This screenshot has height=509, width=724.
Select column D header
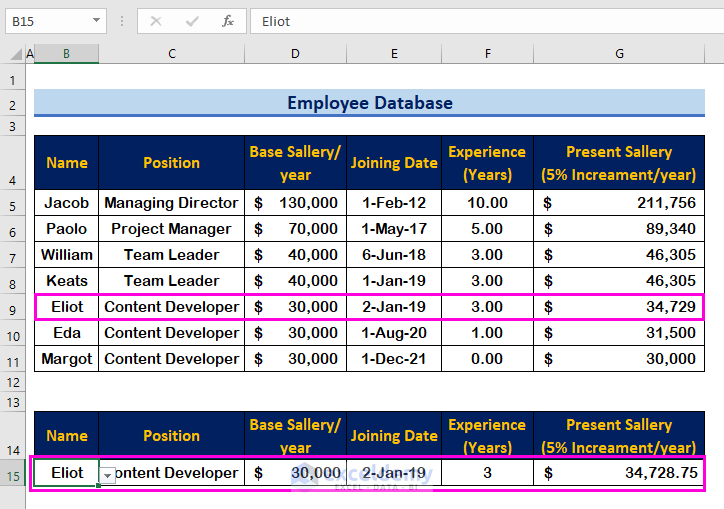(x=295, y=54)
